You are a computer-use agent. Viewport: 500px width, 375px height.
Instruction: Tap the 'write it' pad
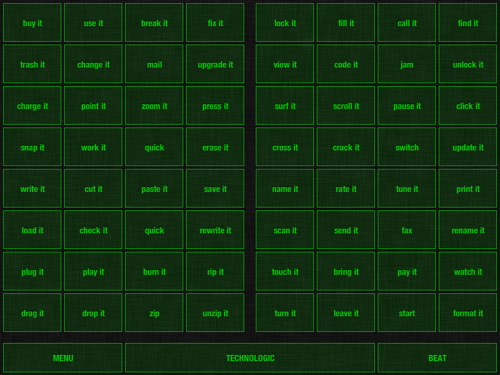pyautogui.click(x=32, y=189)
